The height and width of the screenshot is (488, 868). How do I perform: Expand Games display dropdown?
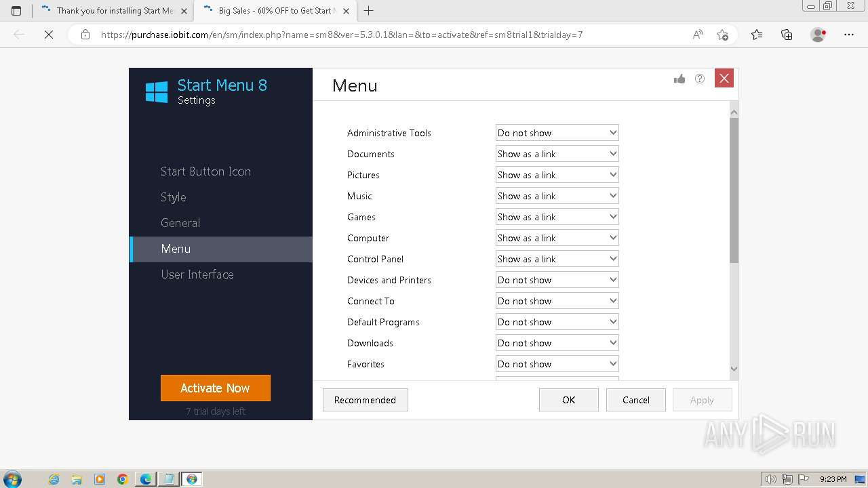pos(557,217)
